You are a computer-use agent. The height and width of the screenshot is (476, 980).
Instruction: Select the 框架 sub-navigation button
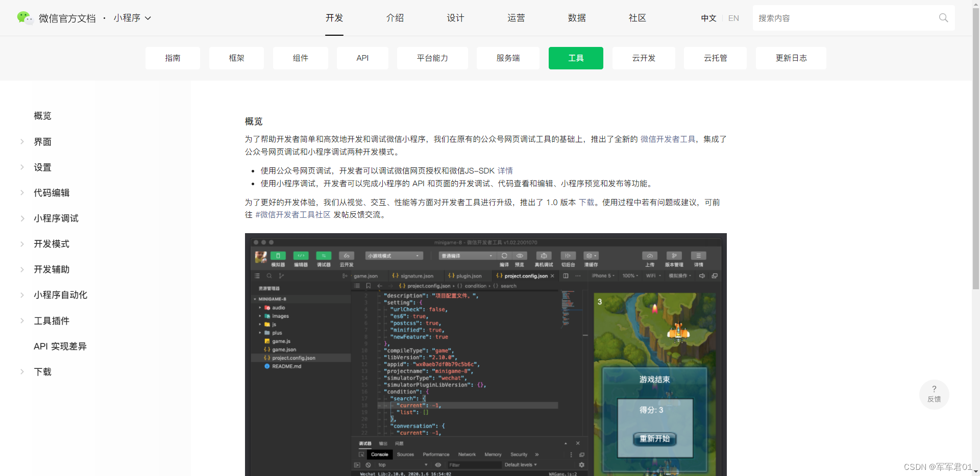click(236, 58)
